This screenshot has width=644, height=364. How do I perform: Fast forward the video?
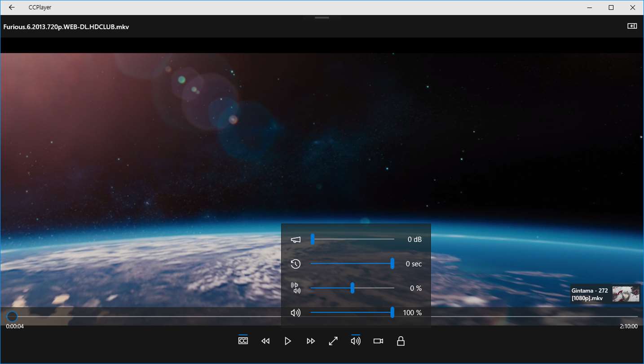(x=311, y=341)
